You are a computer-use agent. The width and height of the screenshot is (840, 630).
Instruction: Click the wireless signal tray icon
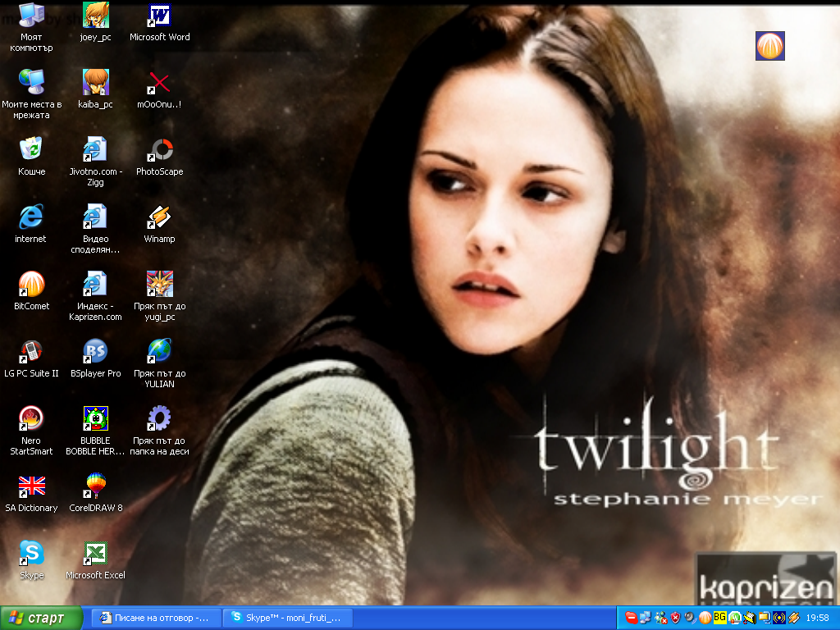pos(779,618)
